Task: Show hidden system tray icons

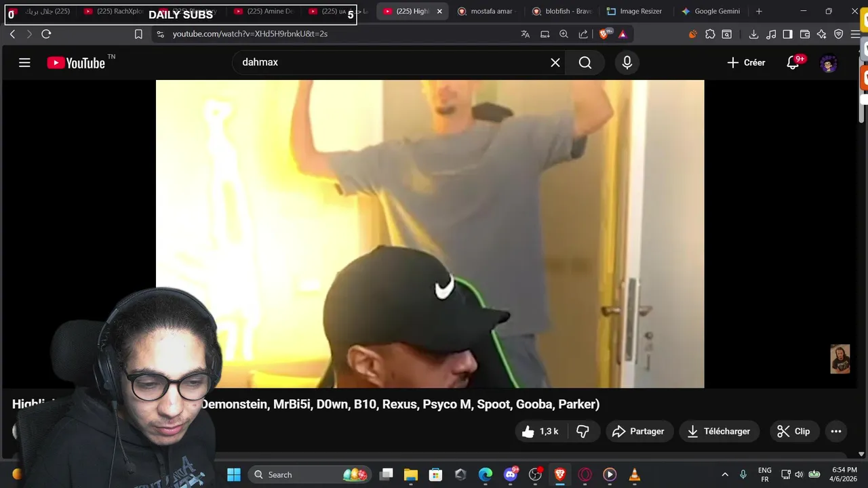Action: coord(725,474)
